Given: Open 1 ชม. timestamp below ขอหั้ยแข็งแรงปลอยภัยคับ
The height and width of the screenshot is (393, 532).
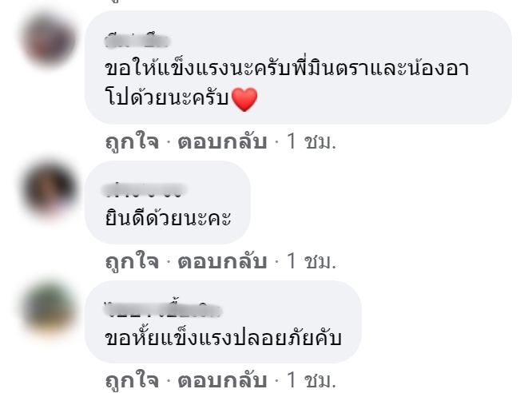Looking at the screenshot, I should pos(312,380).
